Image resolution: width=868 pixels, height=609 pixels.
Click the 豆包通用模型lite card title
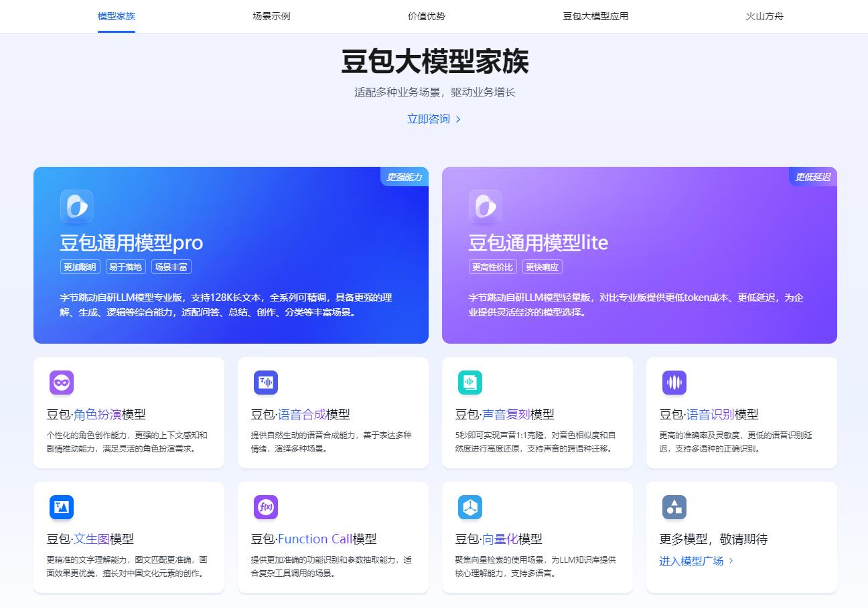538,243
